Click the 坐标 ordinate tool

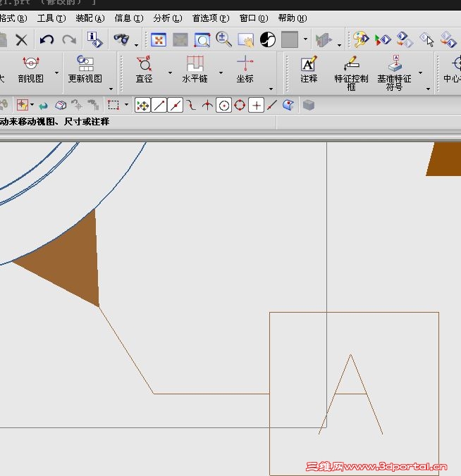[245, 70]
